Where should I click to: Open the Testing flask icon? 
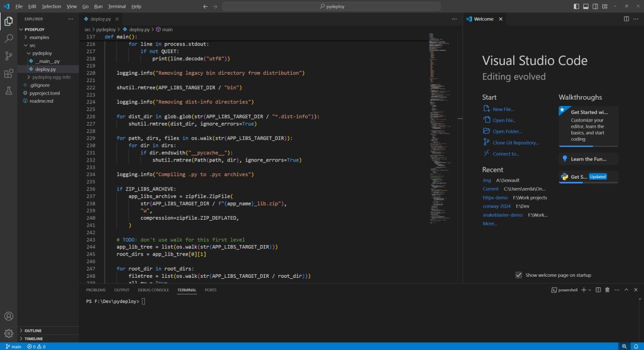pyautogui.click(x=9, y=91)
